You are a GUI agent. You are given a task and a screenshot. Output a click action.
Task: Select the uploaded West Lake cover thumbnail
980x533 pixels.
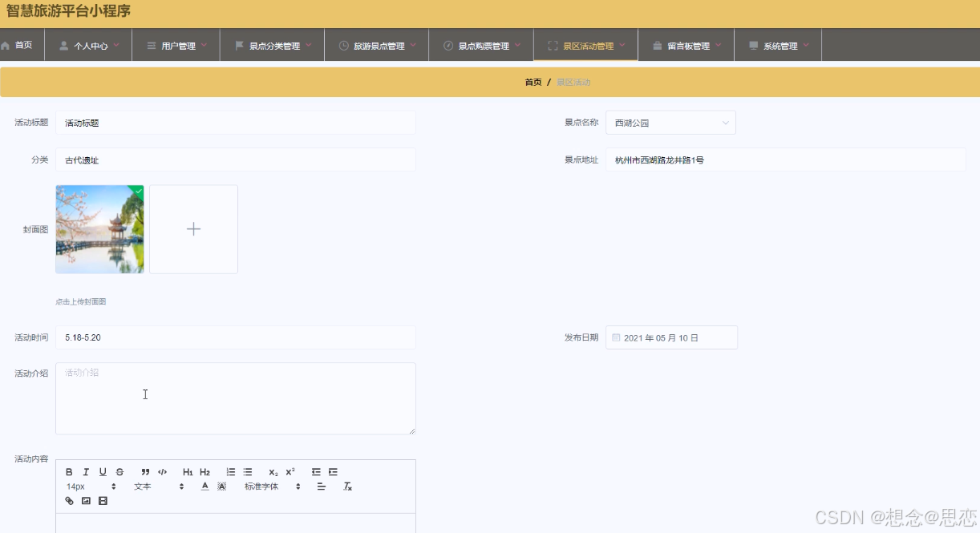tap(99, 229)
